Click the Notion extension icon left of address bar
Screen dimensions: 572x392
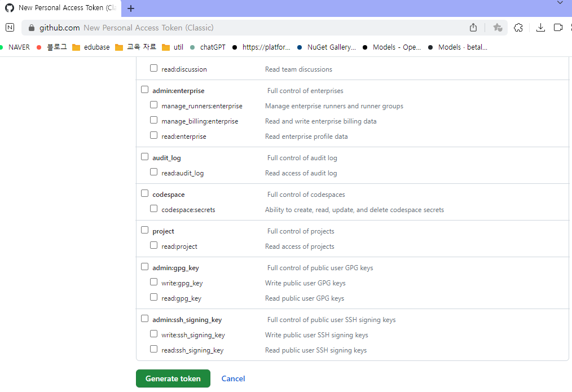pos(10,27)
